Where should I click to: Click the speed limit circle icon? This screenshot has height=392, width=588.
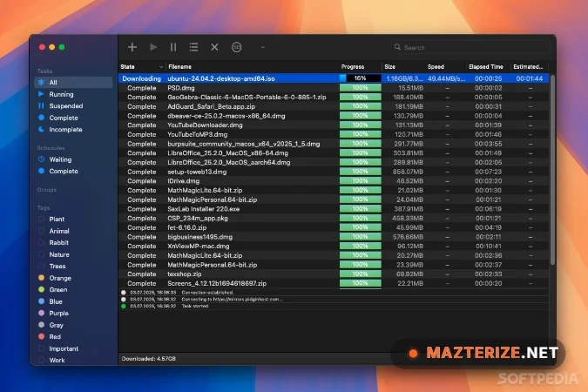tap(236, 47)
